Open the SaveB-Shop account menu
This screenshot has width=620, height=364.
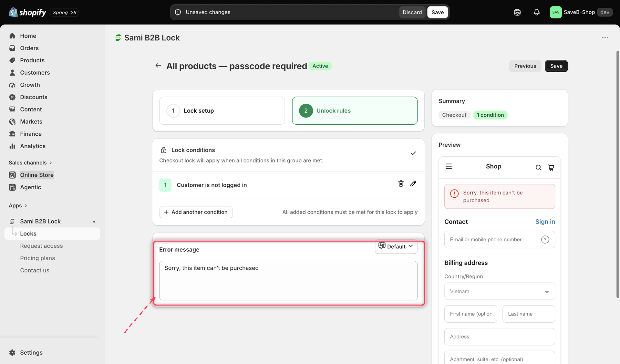(x=581, y=12)
